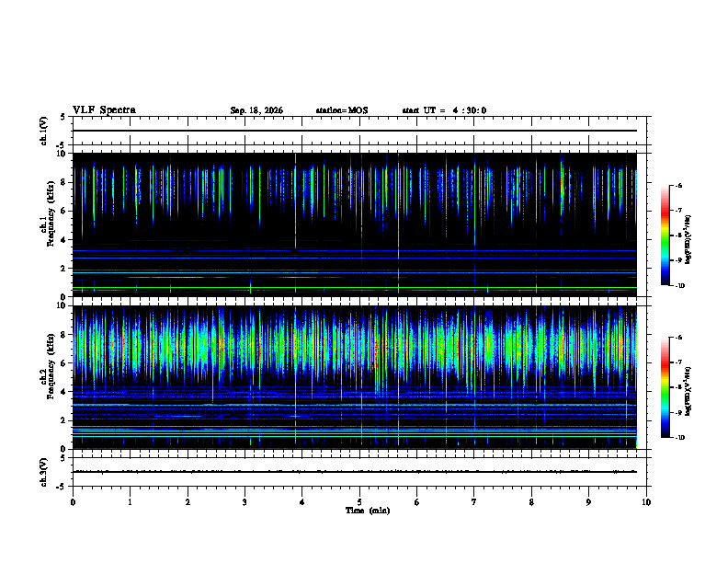728x563 pixels.
Task: Click the start UT time label
Action: tap(444, 110)
